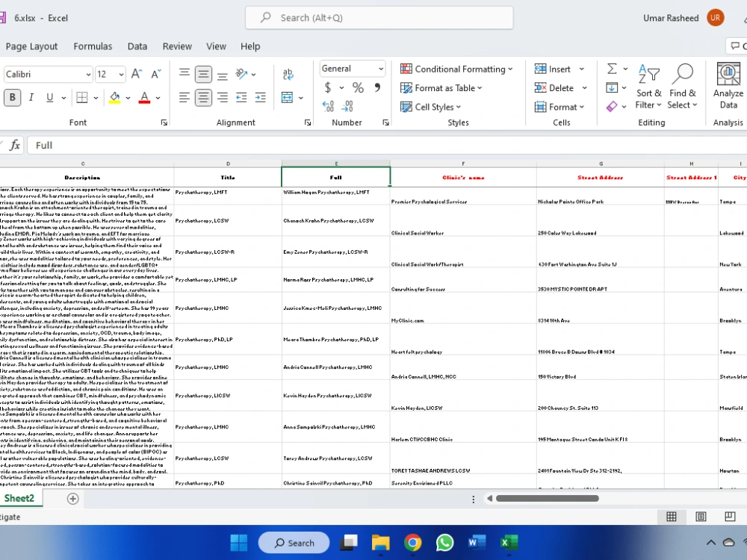747x560 pixels.
Task: Decrease decimal places
Action: click(348, 106)
